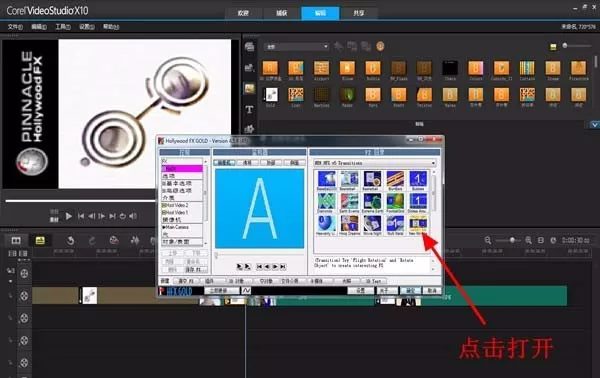Open the 捕获 (Capture) tab
Viewport: 600px width, 378px height.
pyautogui.click(x=282, y=13)
